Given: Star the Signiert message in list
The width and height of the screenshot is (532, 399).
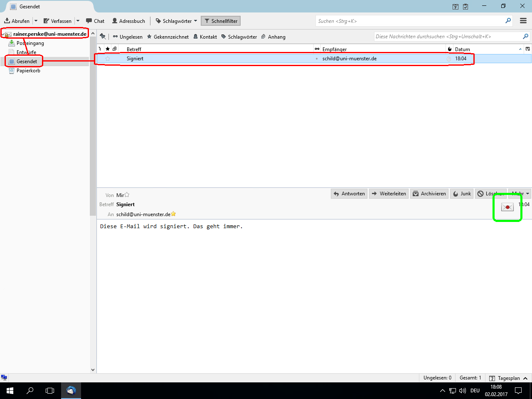Looking at the screenshot, I should 108,59.
